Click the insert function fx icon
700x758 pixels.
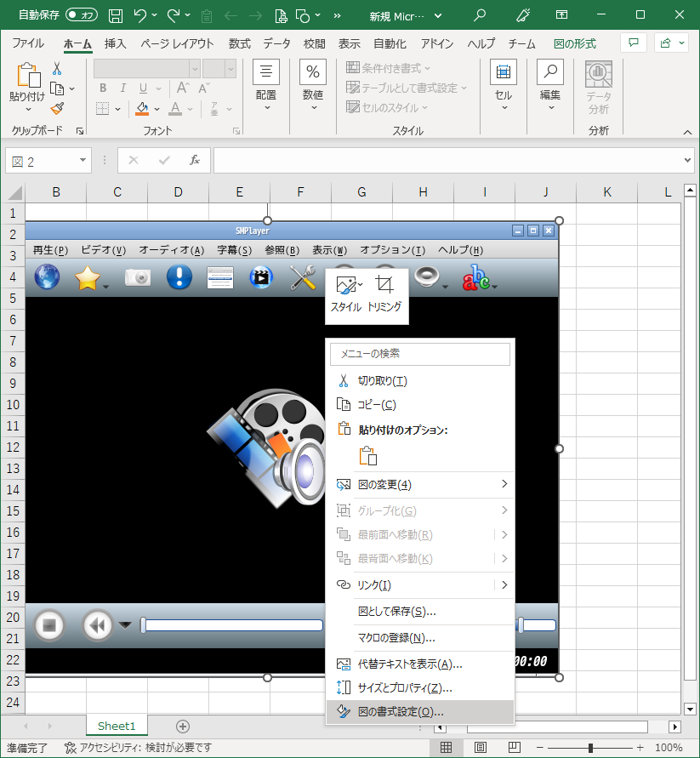pyautogui.click(x=194, y=160)
